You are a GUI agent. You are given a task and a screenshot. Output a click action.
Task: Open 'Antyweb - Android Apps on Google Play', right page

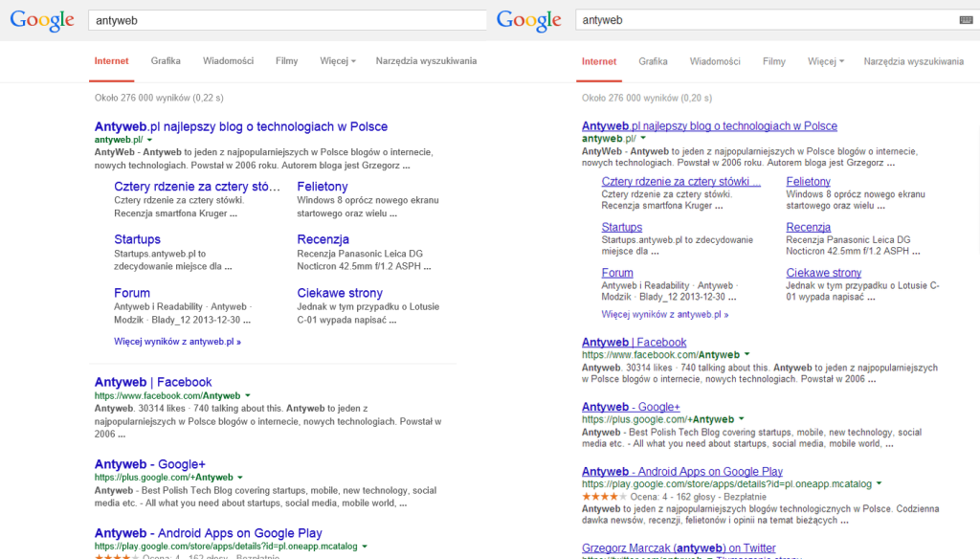pyautogui.click(x=682, y=472)
